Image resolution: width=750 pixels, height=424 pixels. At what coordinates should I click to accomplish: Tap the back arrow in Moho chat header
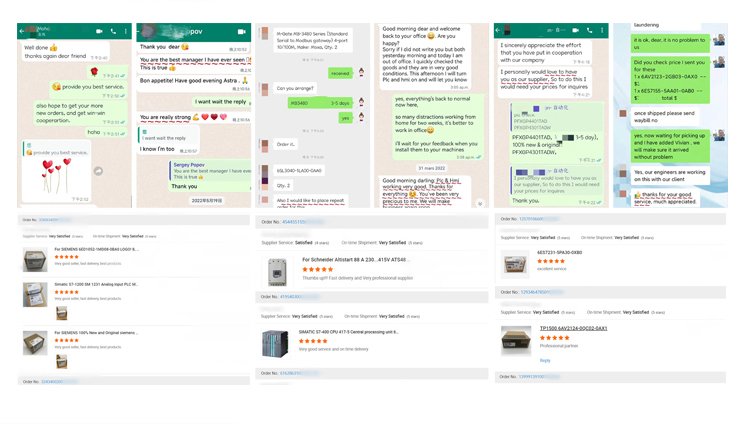22,31
